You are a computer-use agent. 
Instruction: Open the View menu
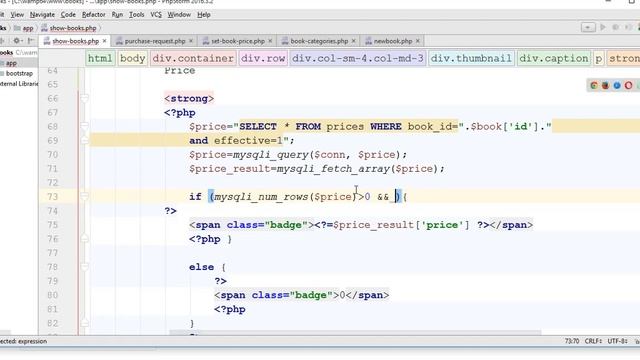point(17,15)
